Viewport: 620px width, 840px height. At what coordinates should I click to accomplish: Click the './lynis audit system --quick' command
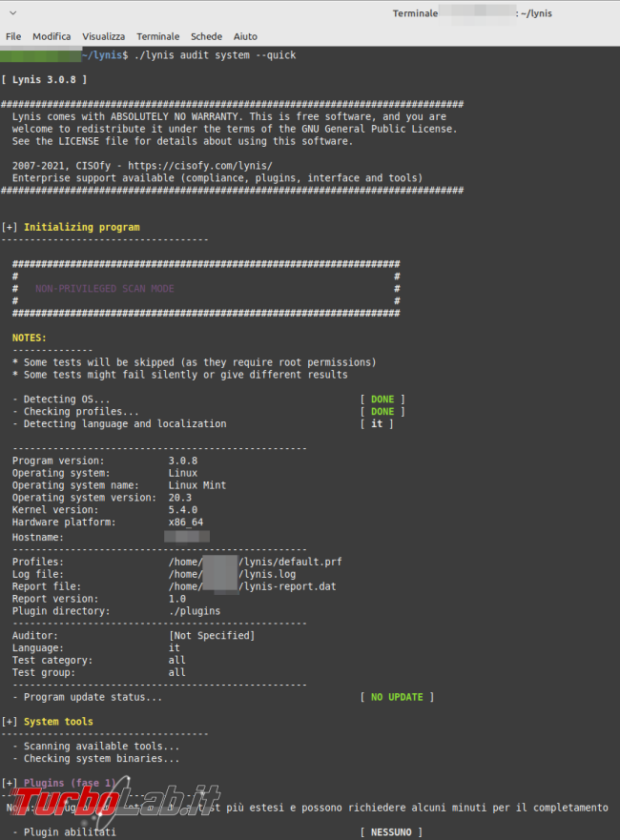215,55
